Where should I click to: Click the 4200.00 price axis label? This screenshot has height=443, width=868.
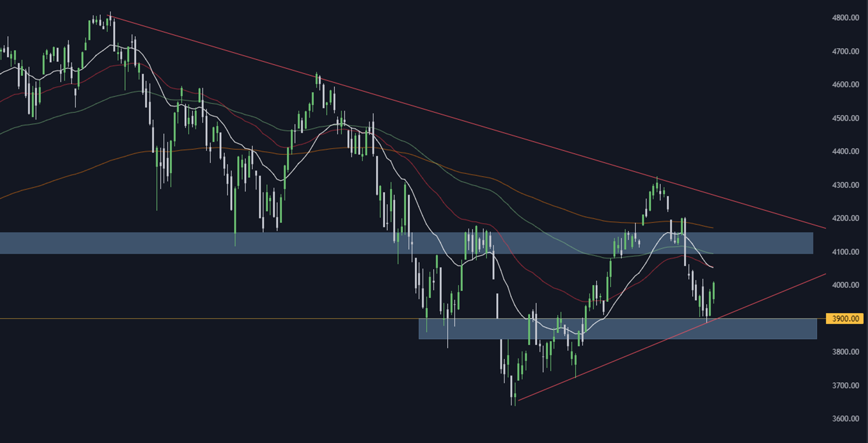846,218
